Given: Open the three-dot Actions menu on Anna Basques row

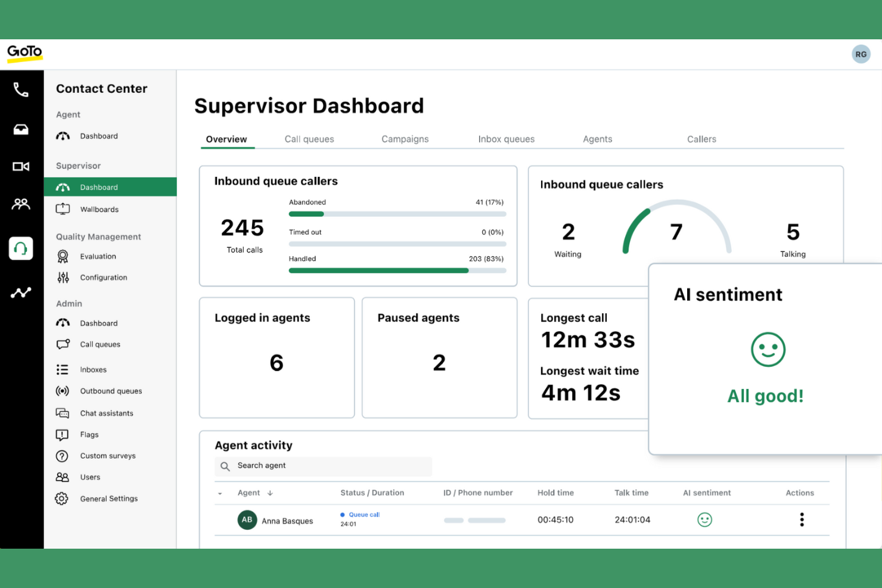Looking at the screenshot, I should point(802,519).
